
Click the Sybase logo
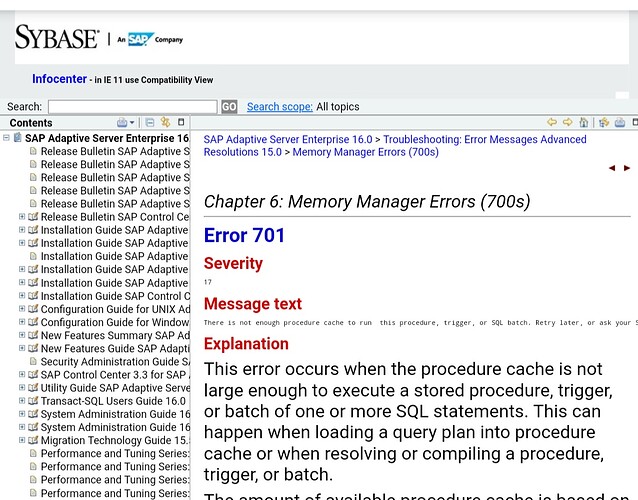(x=57, y=37)
